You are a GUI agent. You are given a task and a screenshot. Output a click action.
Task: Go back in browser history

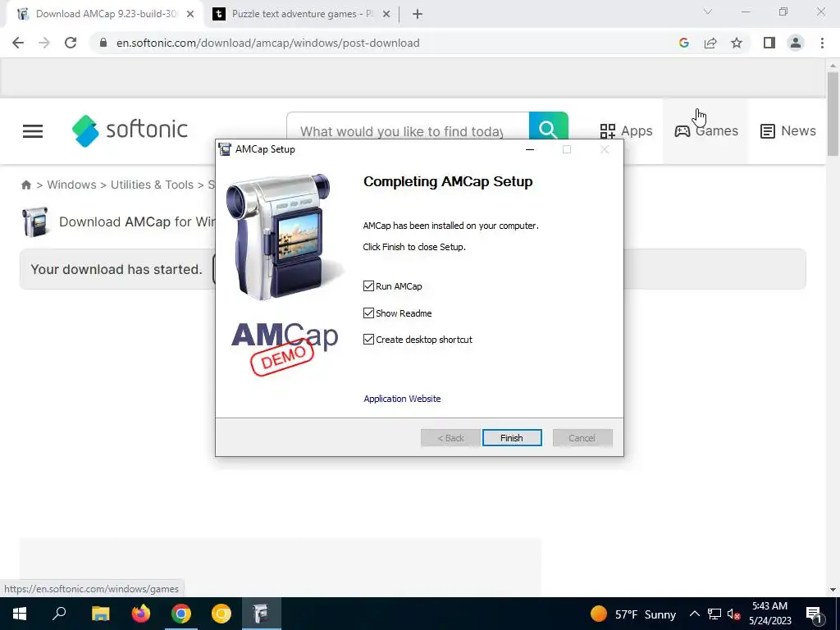[x=18, y=43]
